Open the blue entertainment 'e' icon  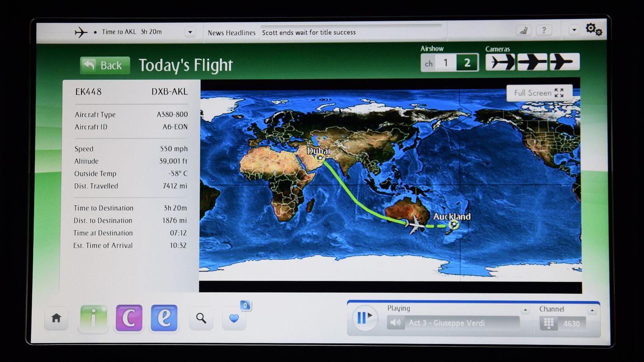pyautogui.click(x=164, y=318)
